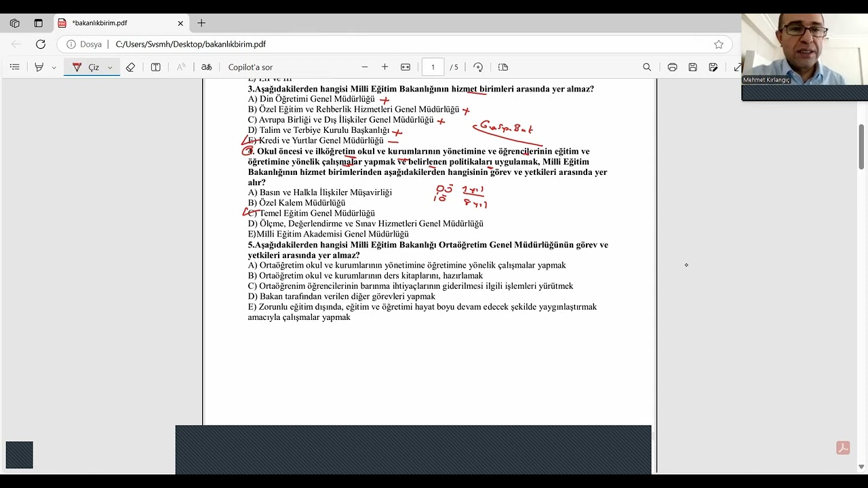This screenshot has height=488, width=868.
Task: Click 'E) Zorunlu eğitim dışında' option text
Action: point(422,312)
